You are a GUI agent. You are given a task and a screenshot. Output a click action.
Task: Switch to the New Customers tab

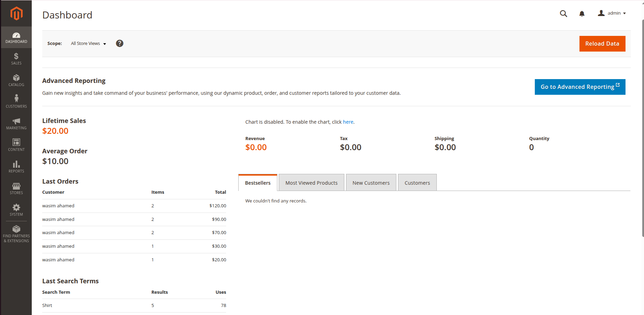coord(371,183)
